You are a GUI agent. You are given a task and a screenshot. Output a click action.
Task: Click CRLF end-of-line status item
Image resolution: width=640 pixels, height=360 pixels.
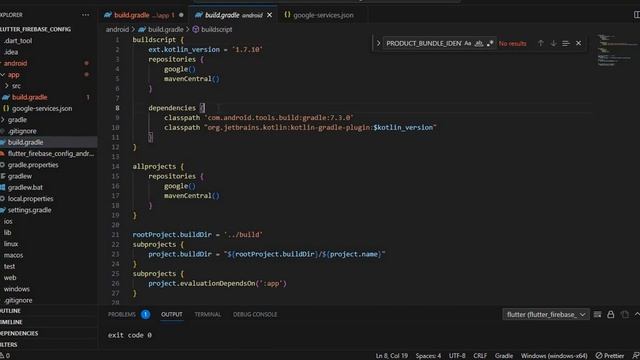point(480,356)
